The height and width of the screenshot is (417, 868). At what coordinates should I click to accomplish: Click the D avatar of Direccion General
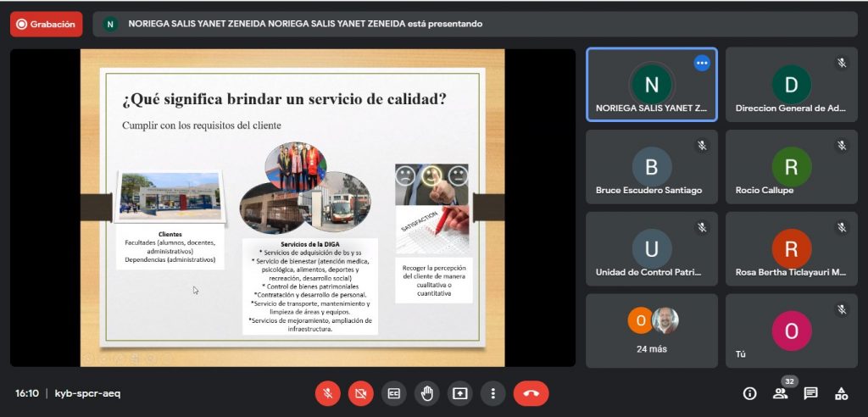[792, 85]
